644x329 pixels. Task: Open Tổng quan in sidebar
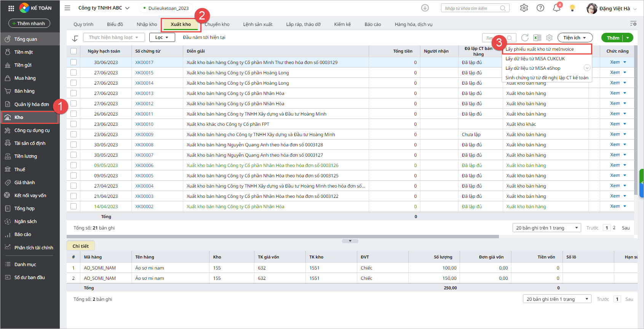tap(30, 39)
